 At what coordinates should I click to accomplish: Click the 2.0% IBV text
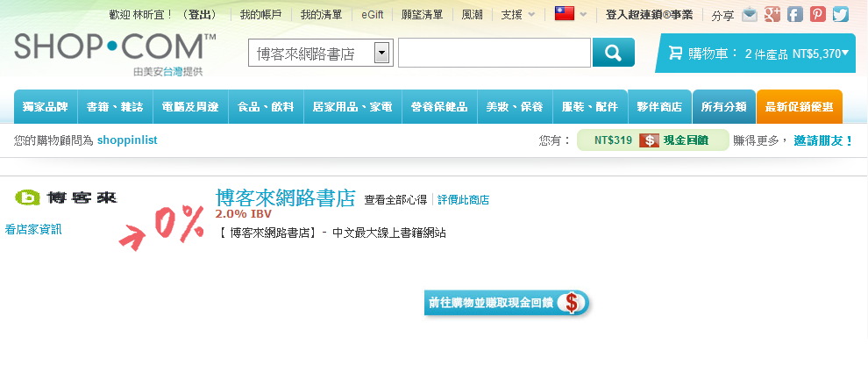point(244,214)
